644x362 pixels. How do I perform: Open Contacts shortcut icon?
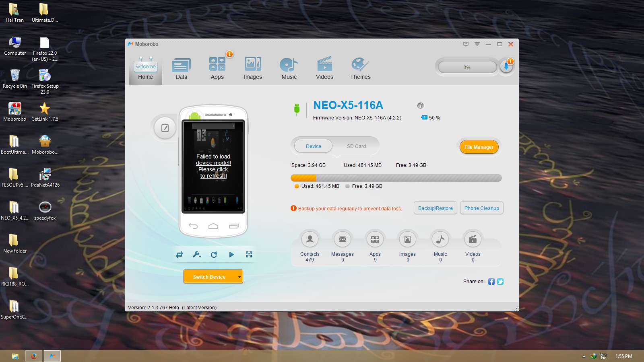point(310,239)
